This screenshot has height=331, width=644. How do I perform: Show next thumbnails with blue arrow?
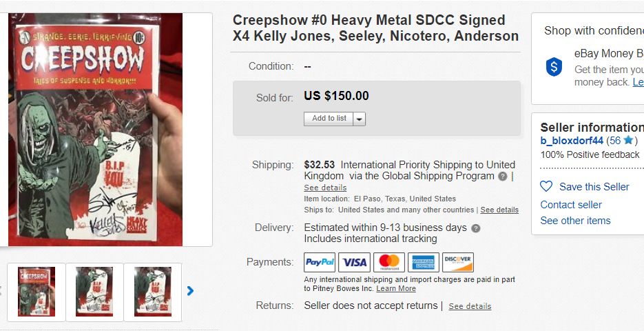tap(191, 291)
